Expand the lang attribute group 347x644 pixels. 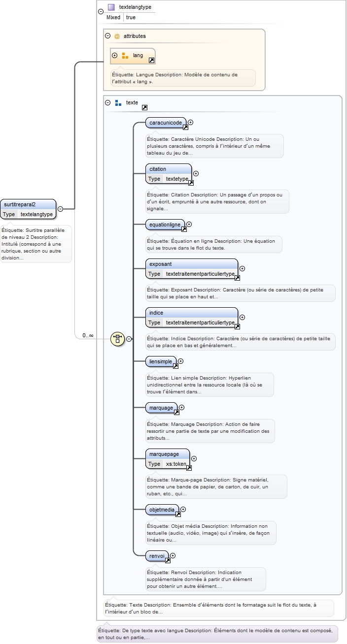(115, 56)
